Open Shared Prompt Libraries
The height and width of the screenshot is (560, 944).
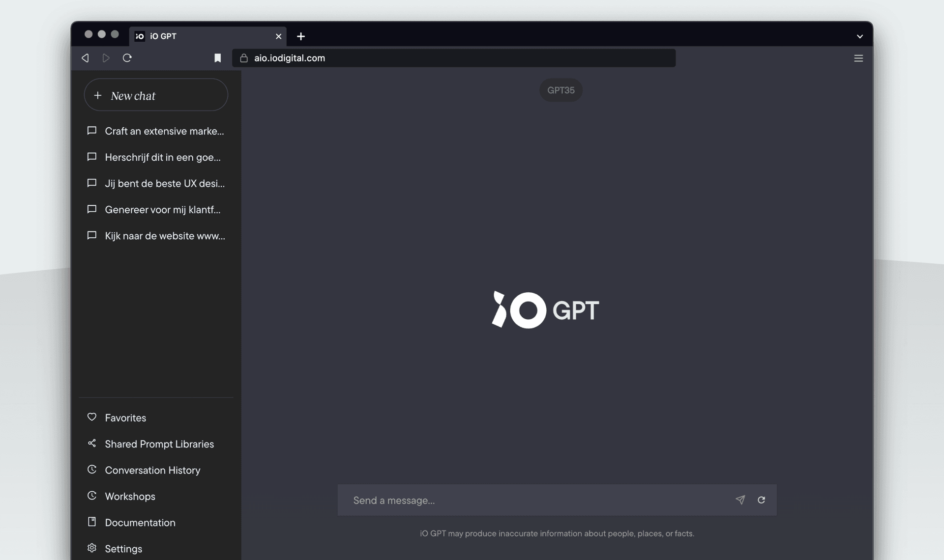click(159, 443)
